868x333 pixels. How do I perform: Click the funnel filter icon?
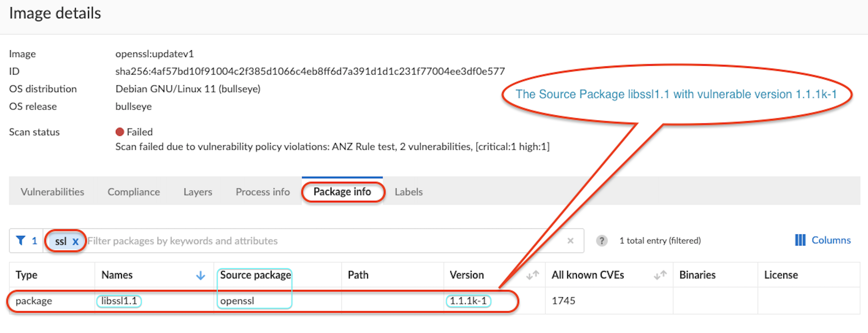[x=20, y=241]
